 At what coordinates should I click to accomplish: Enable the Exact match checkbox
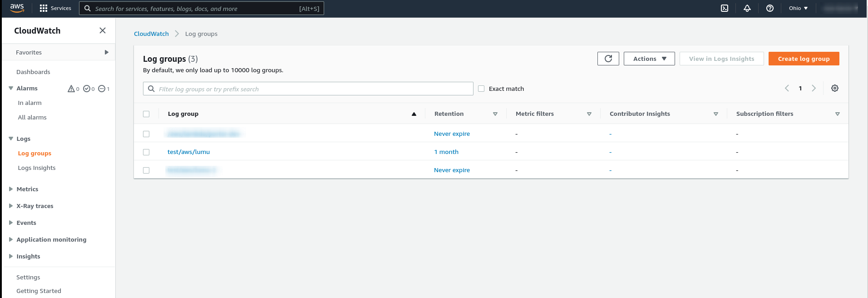point(481,89)
